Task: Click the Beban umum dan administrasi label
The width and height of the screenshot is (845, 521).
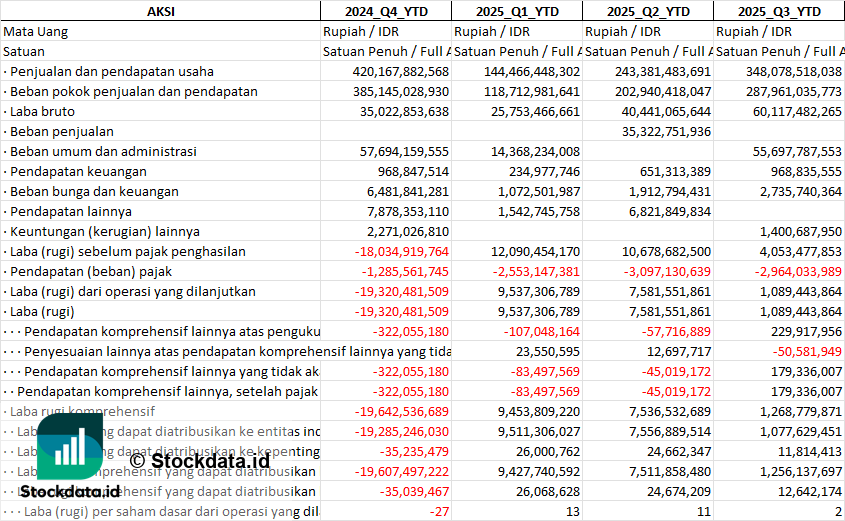Action: pyautogui.click(x=104, y=151)
